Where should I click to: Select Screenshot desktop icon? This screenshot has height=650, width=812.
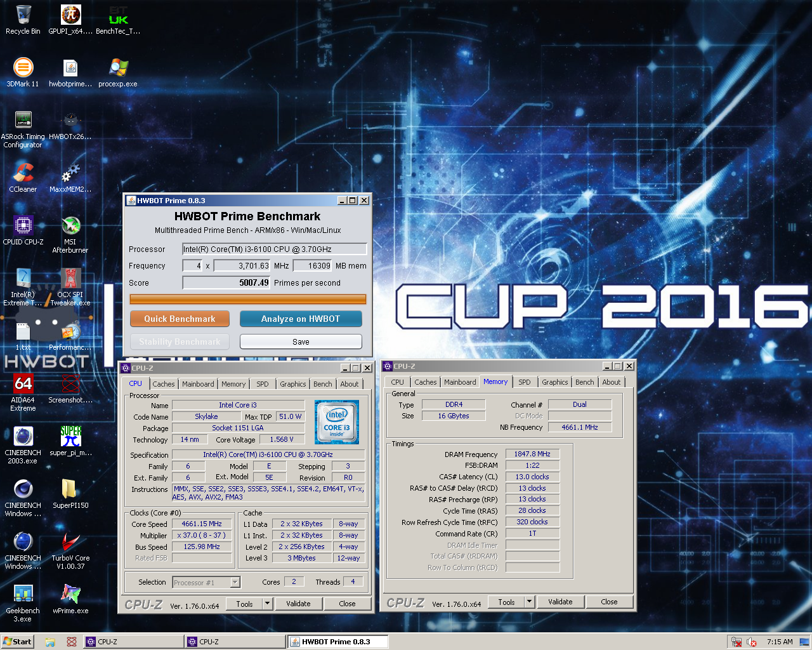click(70, 388)
